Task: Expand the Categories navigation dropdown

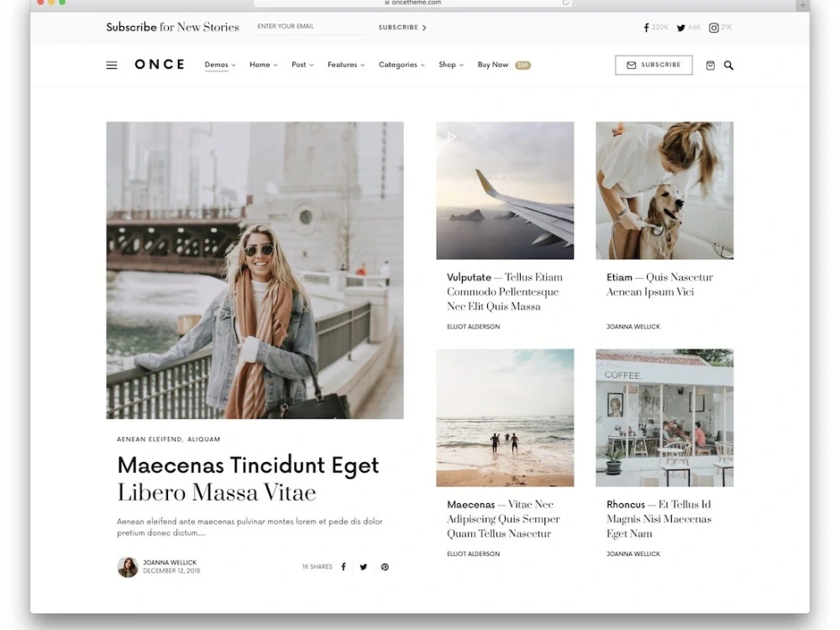Action: tap(398, 65)
